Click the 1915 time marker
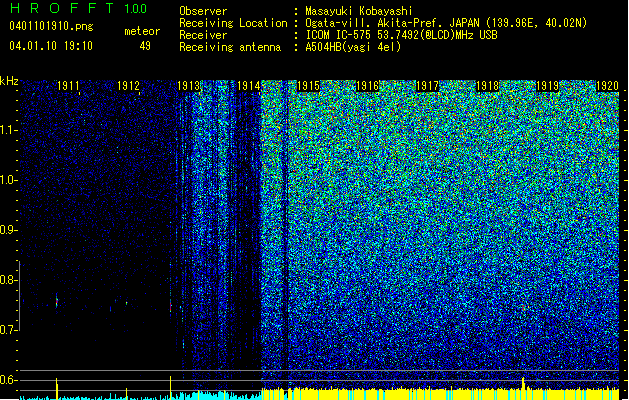The width and height of the screenshot is (629, 400). [x=308, y=86]
